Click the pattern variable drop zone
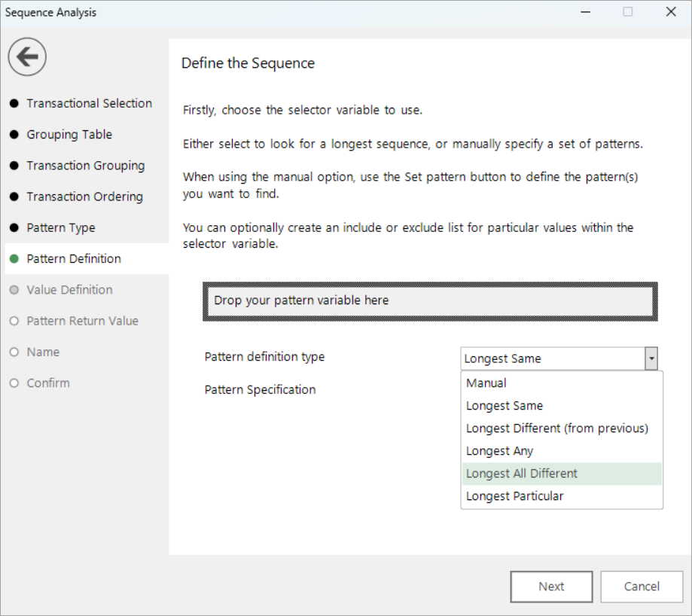 tap(430, 301)
